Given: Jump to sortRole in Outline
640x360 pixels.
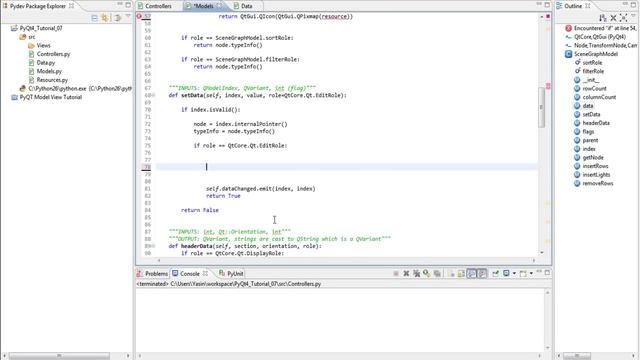Looking at the screenshot, I should click(592, 62).
